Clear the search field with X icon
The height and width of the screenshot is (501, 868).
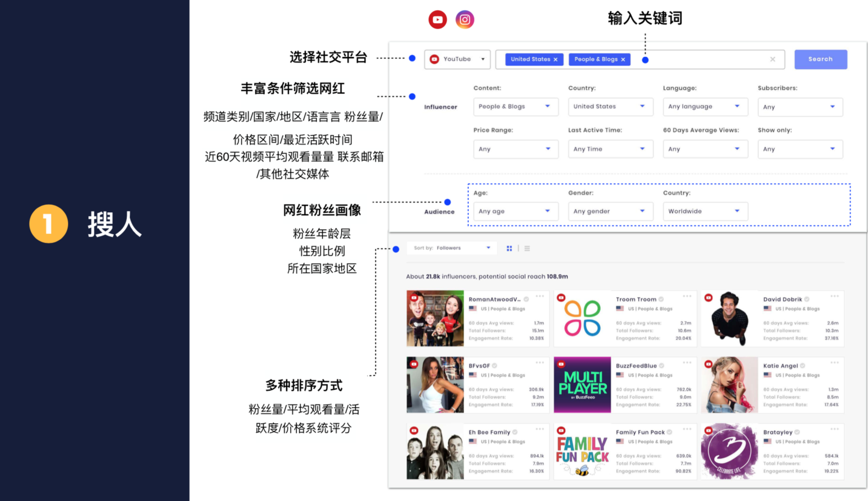point(773,59)
